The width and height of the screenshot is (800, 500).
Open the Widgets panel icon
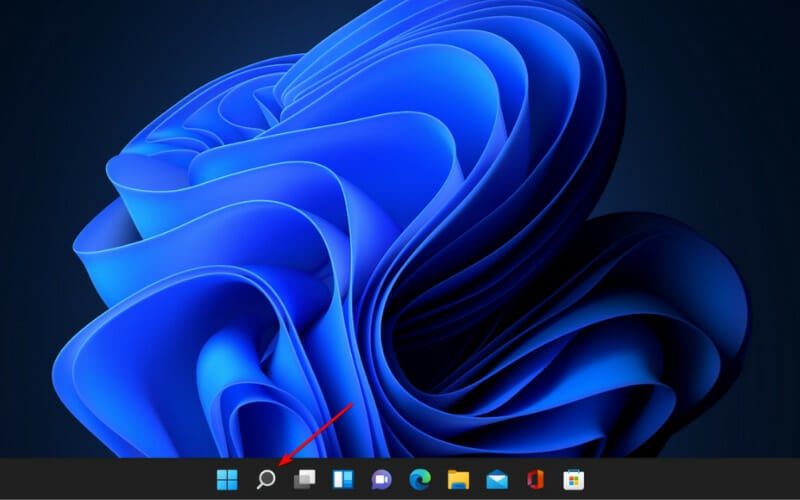tap(343, 480)
